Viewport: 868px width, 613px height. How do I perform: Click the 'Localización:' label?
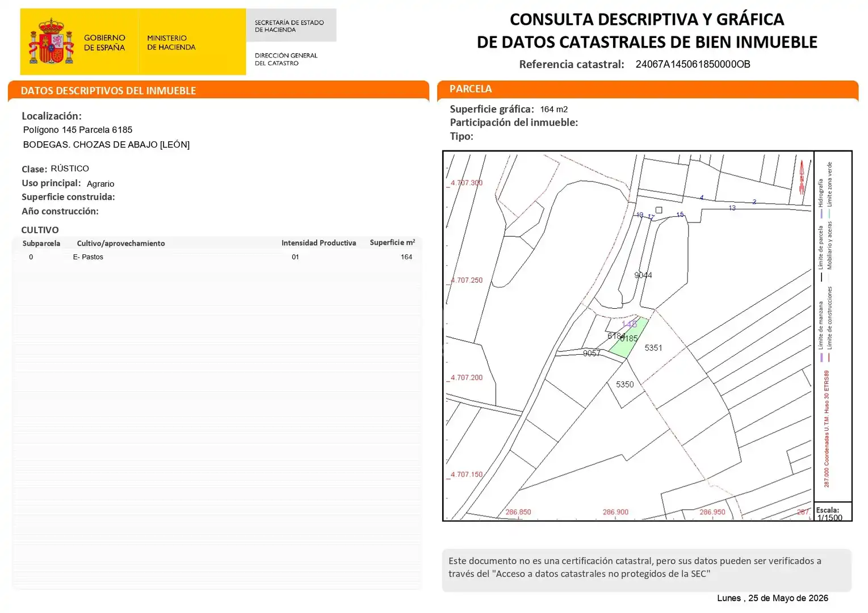[x=52, y=116]
